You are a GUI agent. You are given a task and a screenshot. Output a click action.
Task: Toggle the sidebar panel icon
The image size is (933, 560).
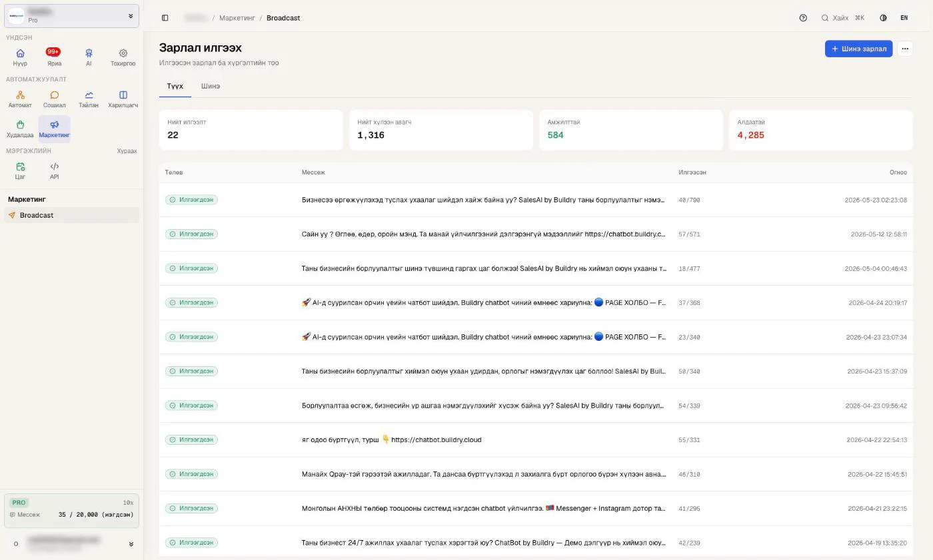click(165, 18)
